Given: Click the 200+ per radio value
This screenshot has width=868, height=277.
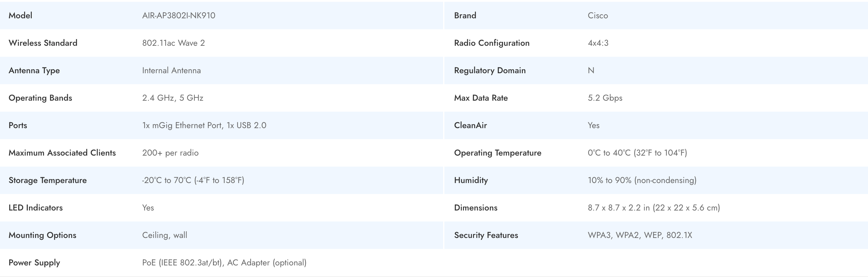Looking at the screenshot, I should (170, 153).
